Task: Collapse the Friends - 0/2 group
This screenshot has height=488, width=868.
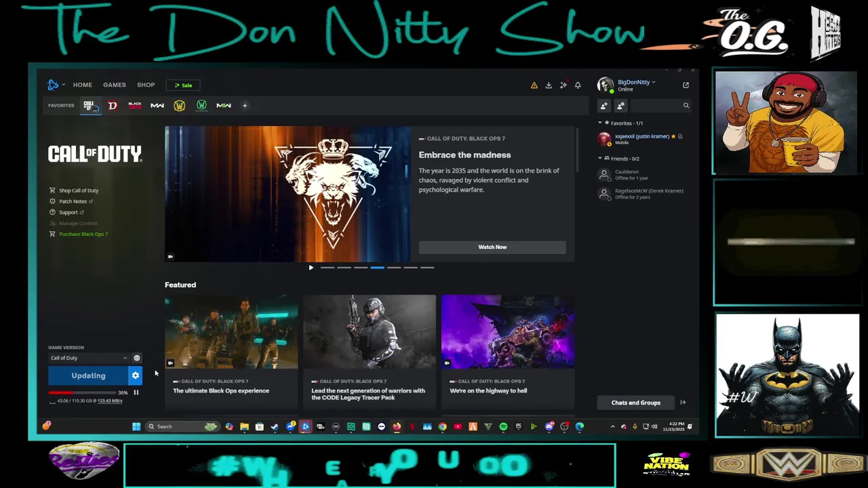Action: coord(619,159)
